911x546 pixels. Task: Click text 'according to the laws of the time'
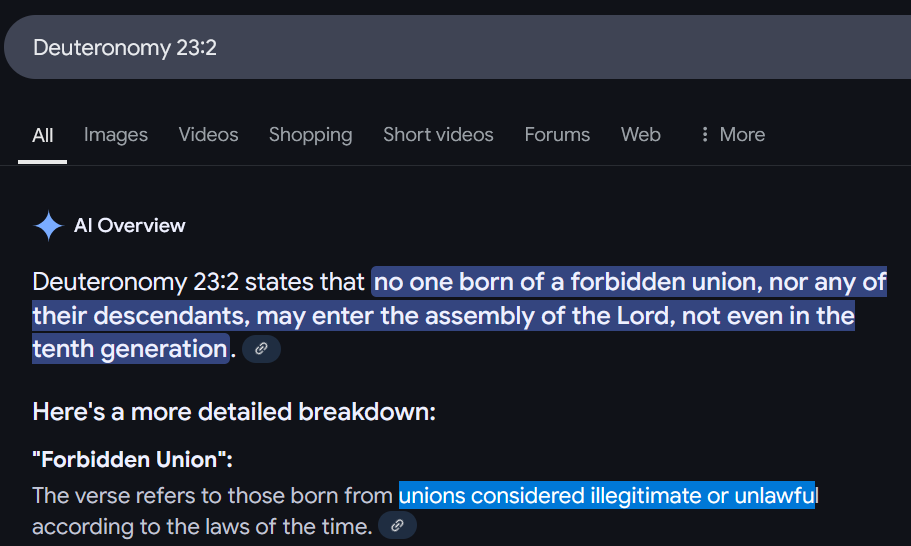[x=202, y=526]
